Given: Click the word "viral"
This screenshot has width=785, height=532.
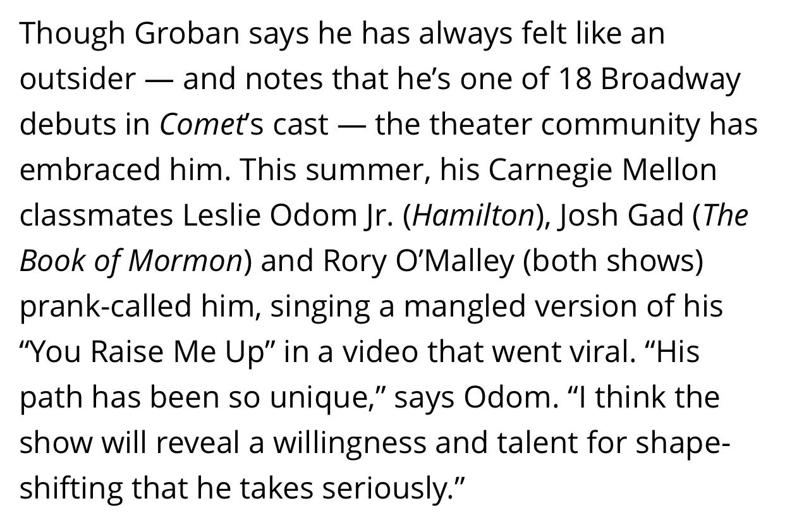Looking at the screenshot, I should [x=601, y=352].
